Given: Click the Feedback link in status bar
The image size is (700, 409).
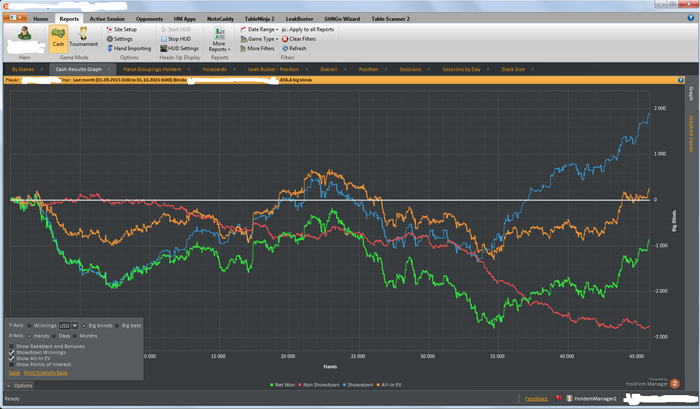Looking at the screenshot, I should click(536, 399).
